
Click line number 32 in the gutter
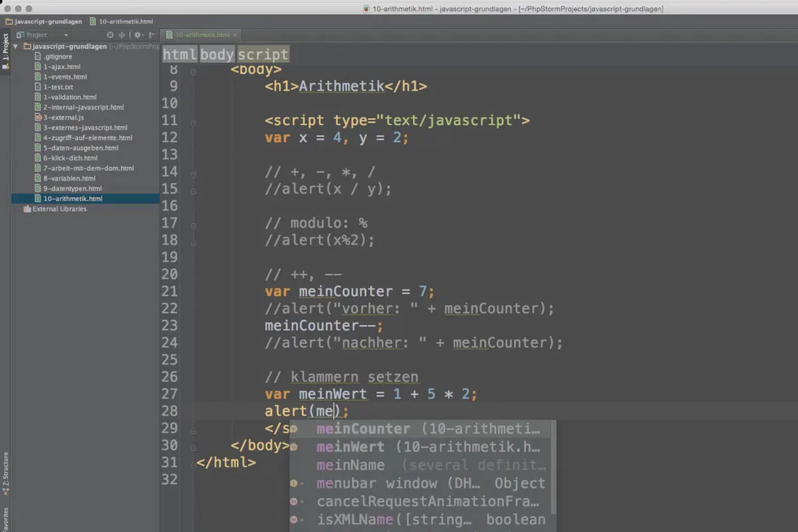(170, 479)
